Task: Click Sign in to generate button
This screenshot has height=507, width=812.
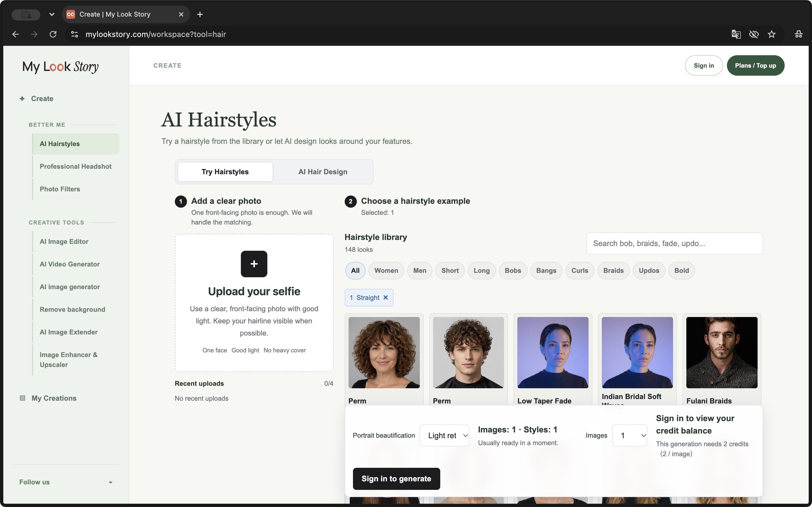Action: [396, 479]
